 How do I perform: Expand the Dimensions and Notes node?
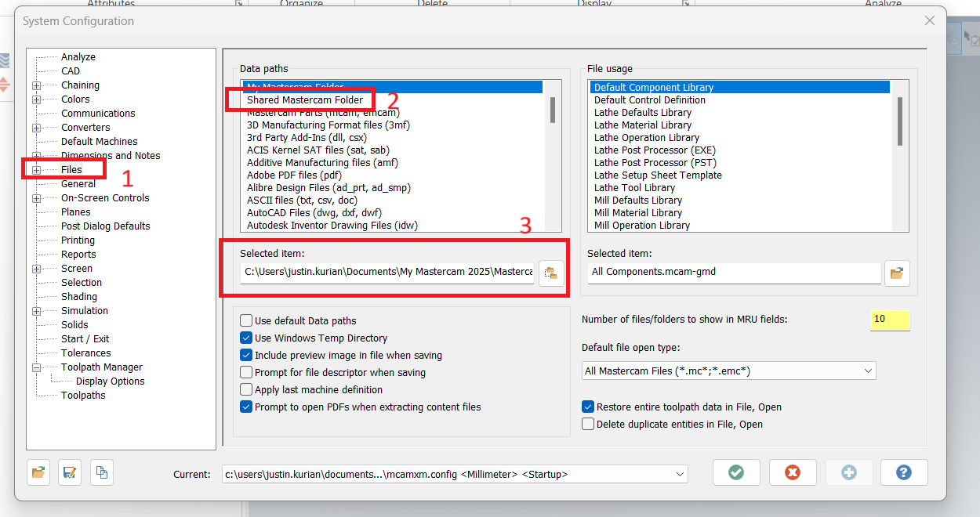pos(36,156)
